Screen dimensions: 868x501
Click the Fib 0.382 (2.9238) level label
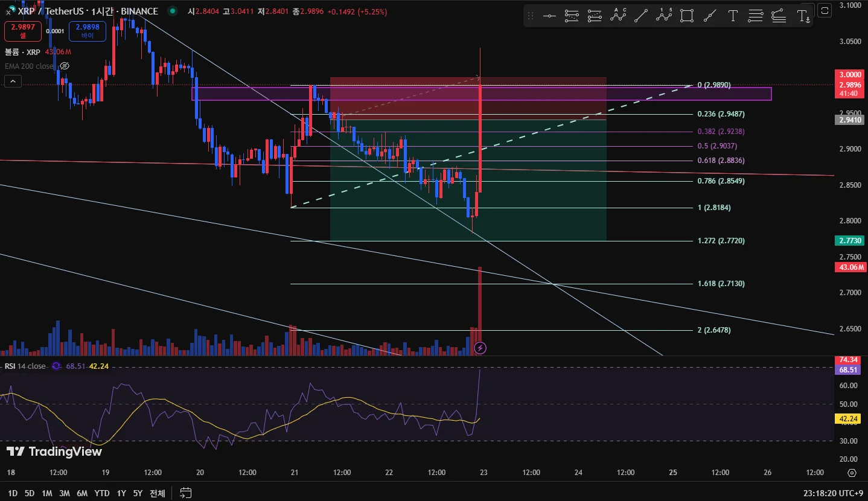pos(721,132)
